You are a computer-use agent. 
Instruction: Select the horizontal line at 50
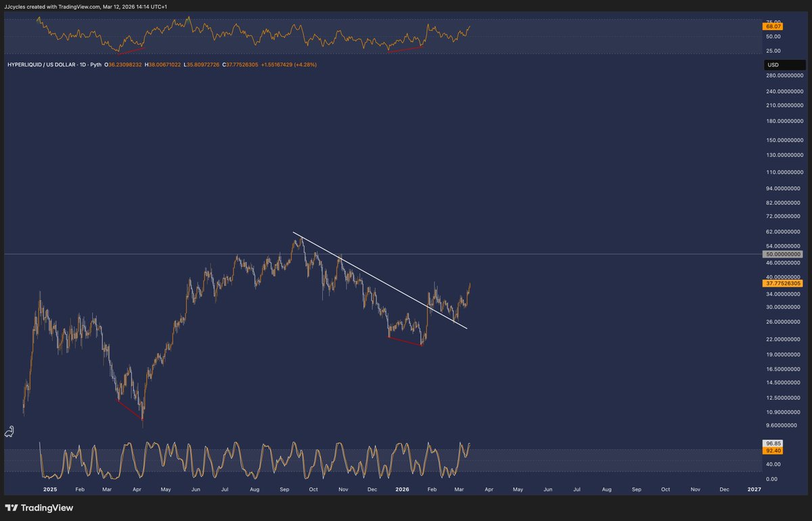coord(382,254)
